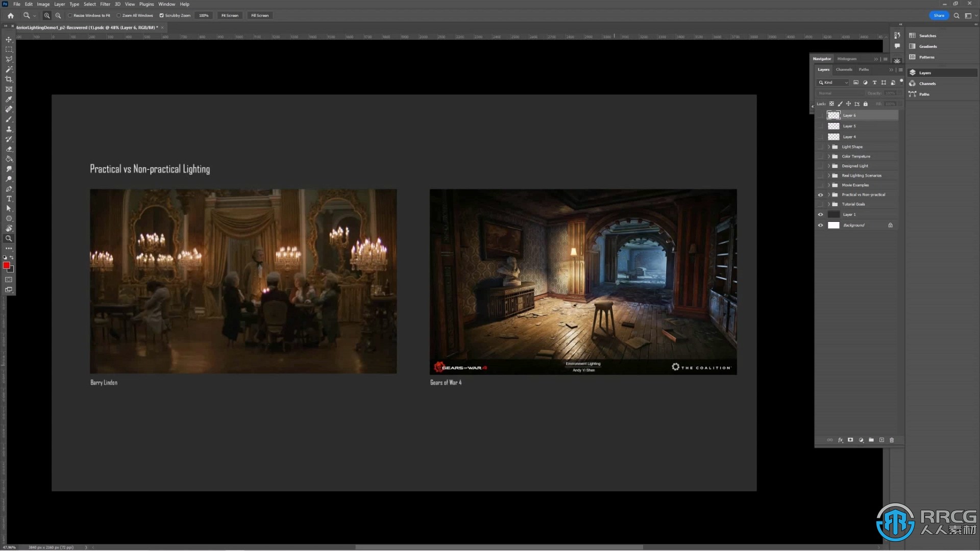The width and height of the screenshot is (980, 551).
Task: Select the Rotate View hand tool
Action: pyautogui.click(x=9, y=229)
